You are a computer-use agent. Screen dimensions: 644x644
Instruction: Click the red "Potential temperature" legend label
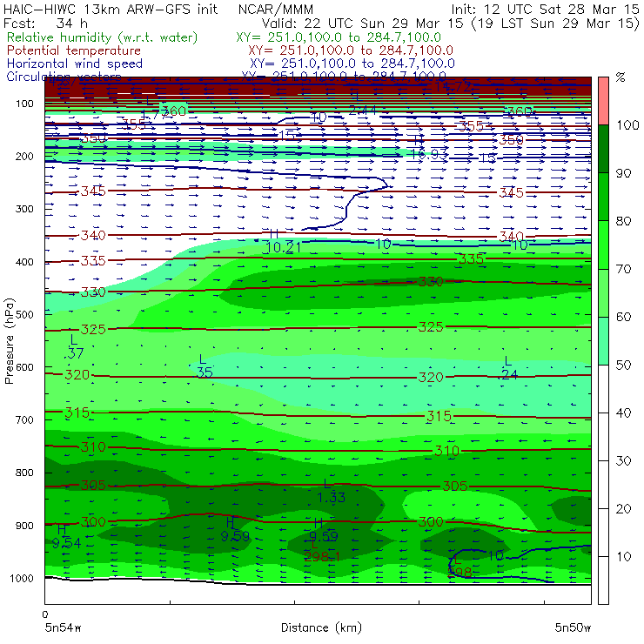(74, 50)
